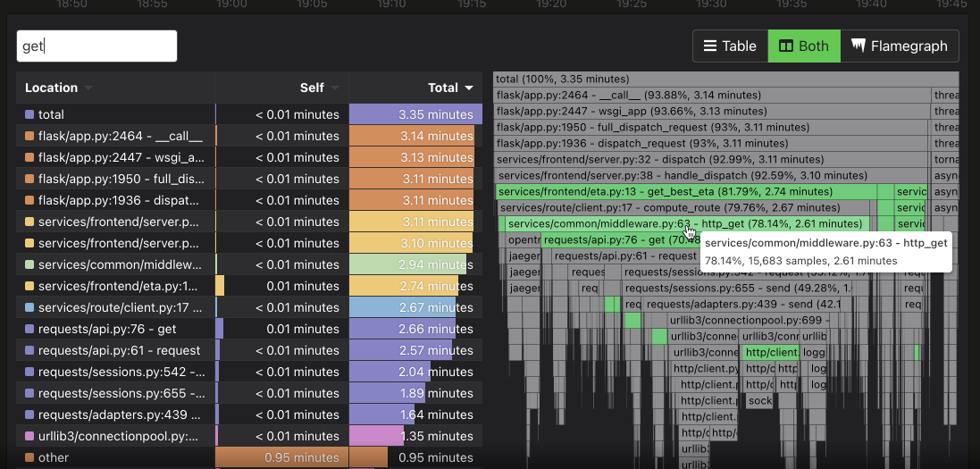Select the services/frontend/eta.py:1... table row
980x469 pixels.
coord(249,286)
